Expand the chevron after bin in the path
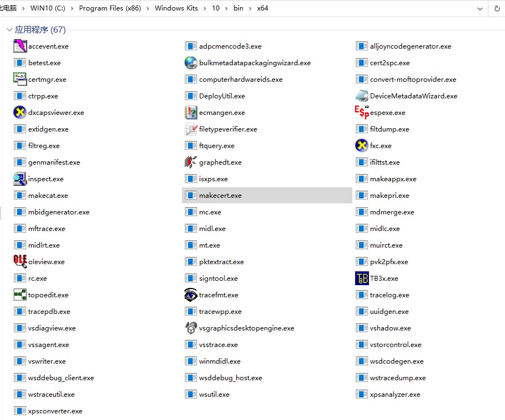This screenshot has width=505, height=420. [x=251, y=8]
